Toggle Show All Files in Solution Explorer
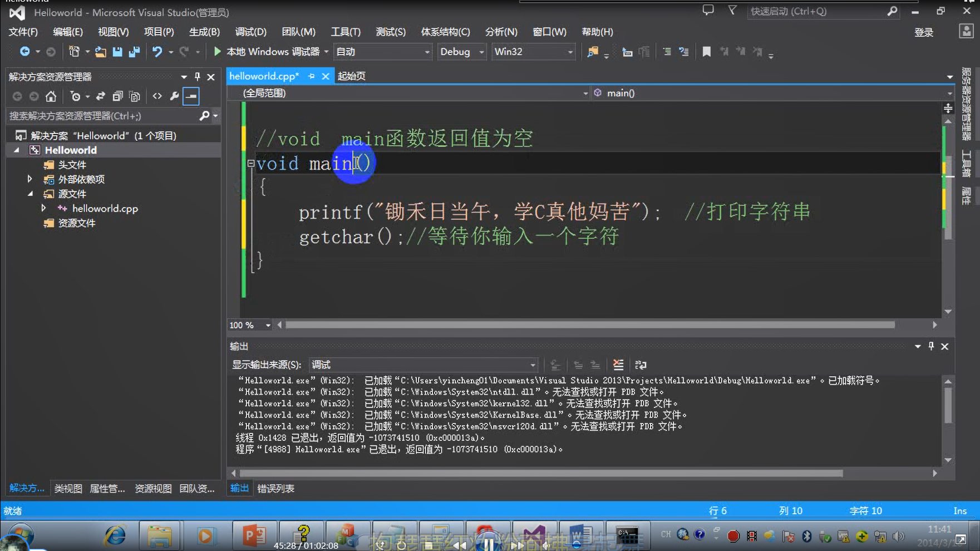This screenshot has height=551, width=980. (134, 96)
